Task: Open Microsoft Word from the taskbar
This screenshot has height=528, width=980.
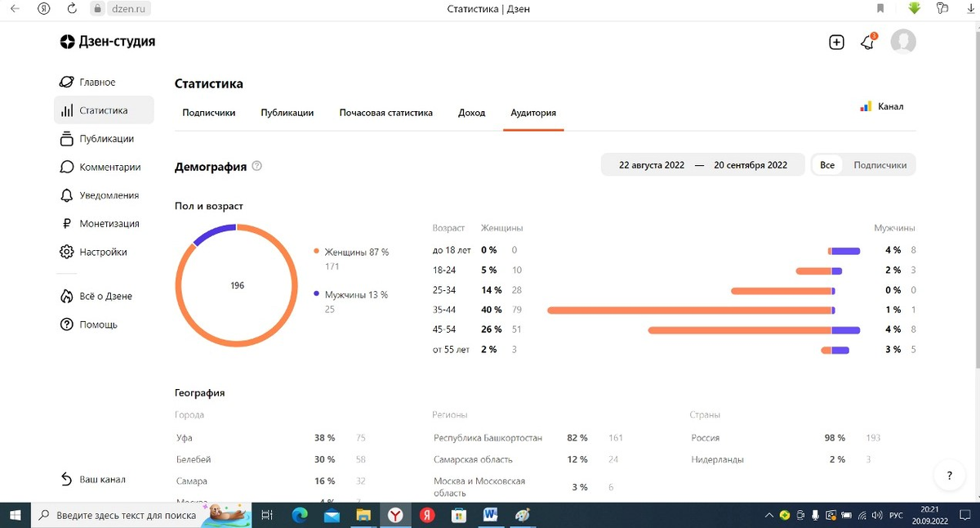Action: click(491, 516)
